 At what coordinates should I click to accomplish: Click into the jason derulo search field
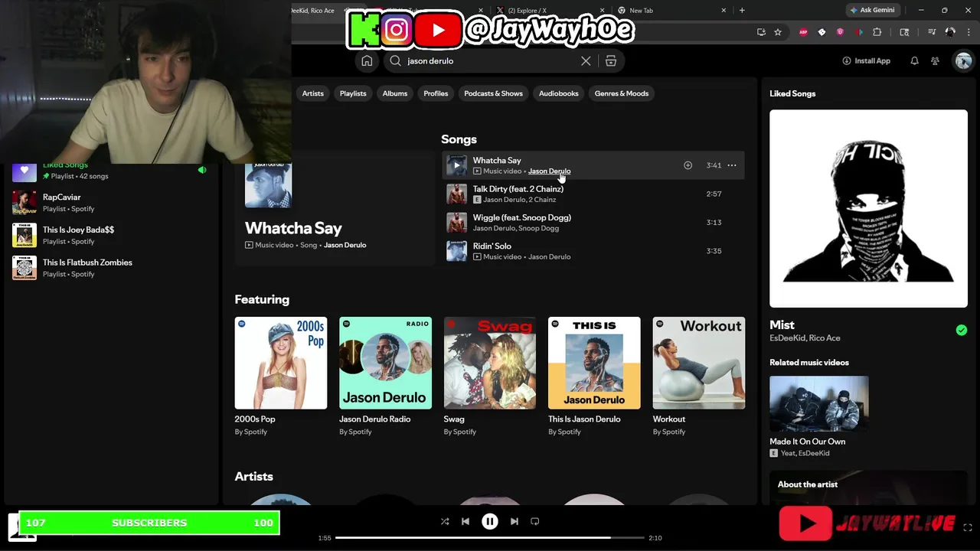pyautogui.click(x=490, y=61)
